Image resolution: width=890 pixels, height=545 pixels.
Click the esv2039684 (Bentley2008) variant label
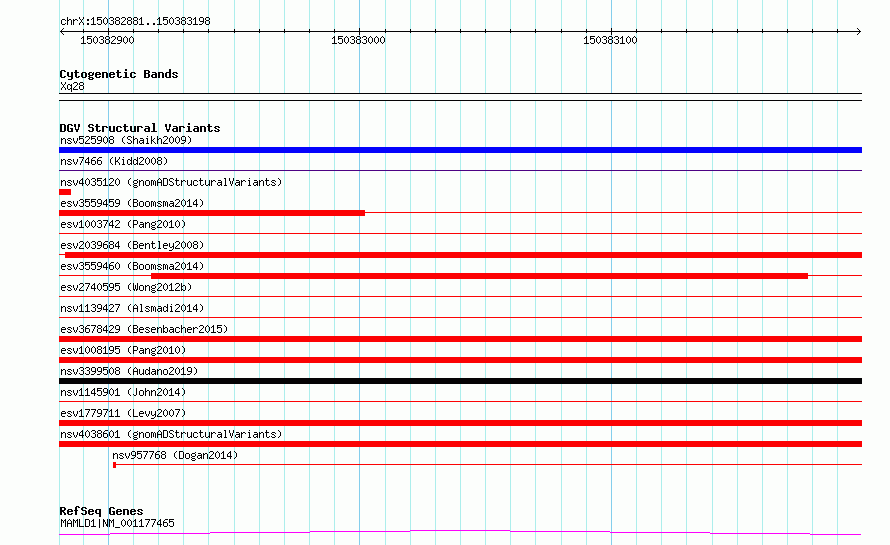(132, 245)
